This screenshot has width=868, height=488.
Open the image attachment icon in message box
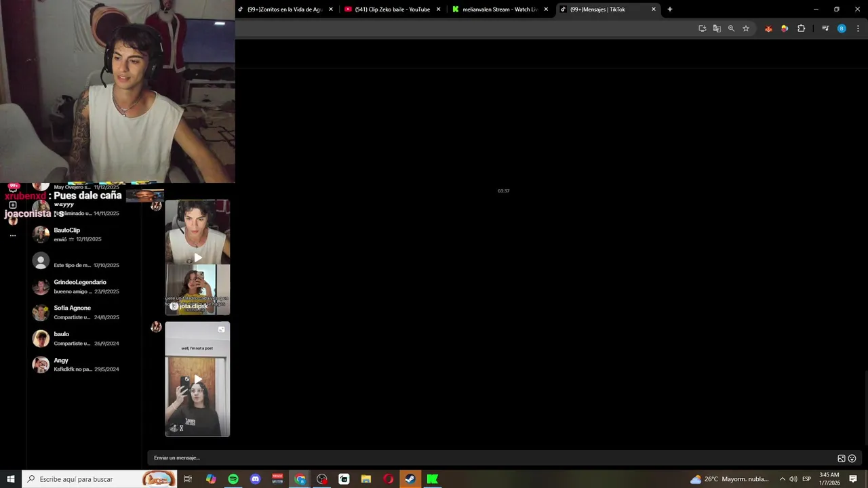pyautogui.click(x=842, y=458)
